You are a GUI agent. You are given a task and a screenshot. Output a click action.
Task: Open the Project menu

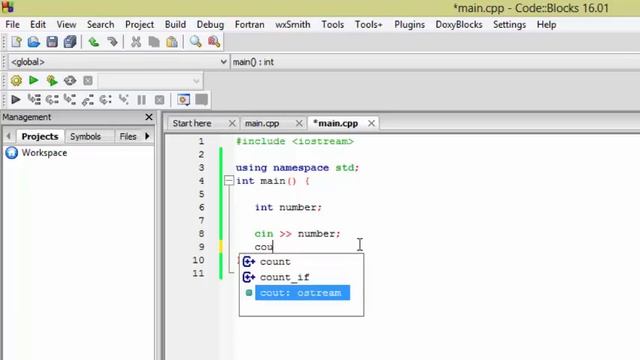tap(139, 24)
